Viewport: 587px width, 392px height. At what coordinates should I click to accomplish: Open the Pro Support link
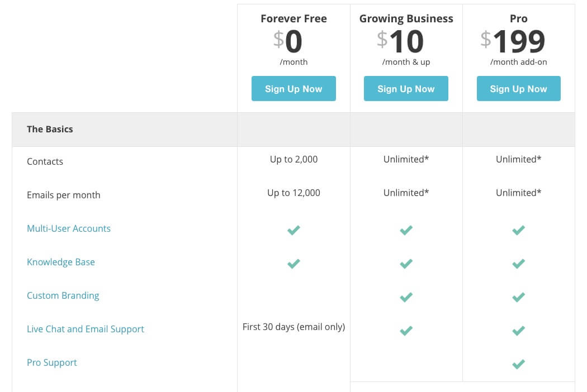pos(52,363)
